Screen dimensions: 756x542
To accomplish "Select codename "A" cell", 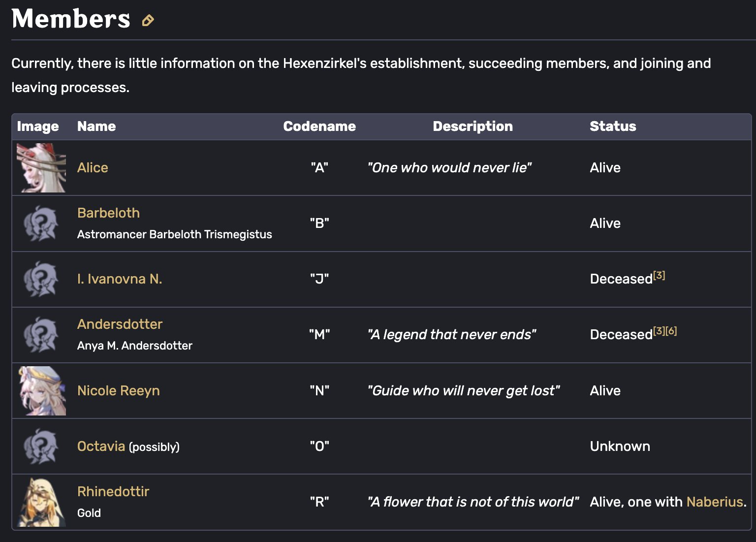I will click(x=319, y=167).
